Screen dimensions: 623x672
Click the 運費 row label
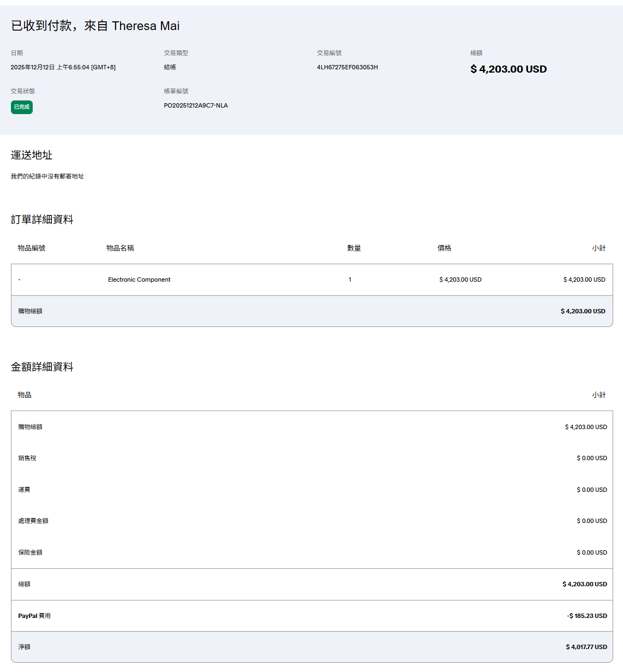(x=24, y=490)
